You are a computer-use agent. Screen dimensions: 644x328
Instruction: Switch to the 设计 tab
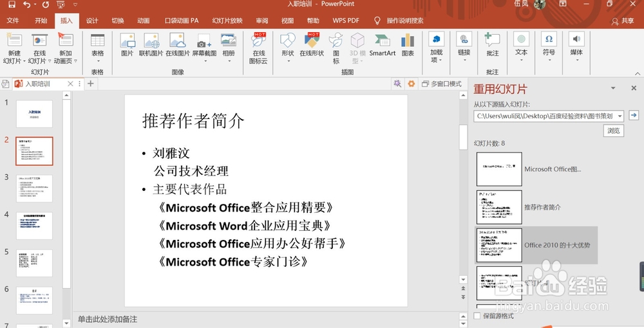[92, 21]
